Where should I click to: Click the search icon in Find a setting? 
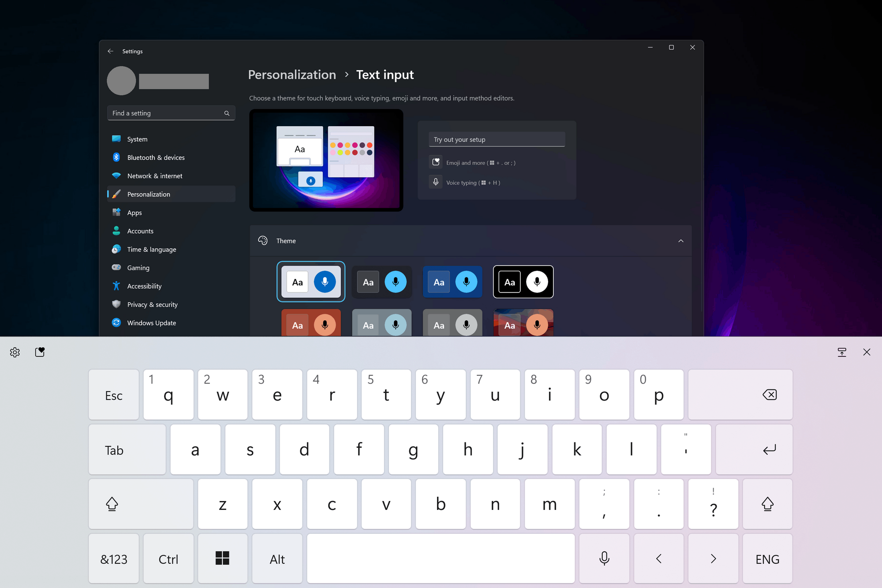pos(227,113)
